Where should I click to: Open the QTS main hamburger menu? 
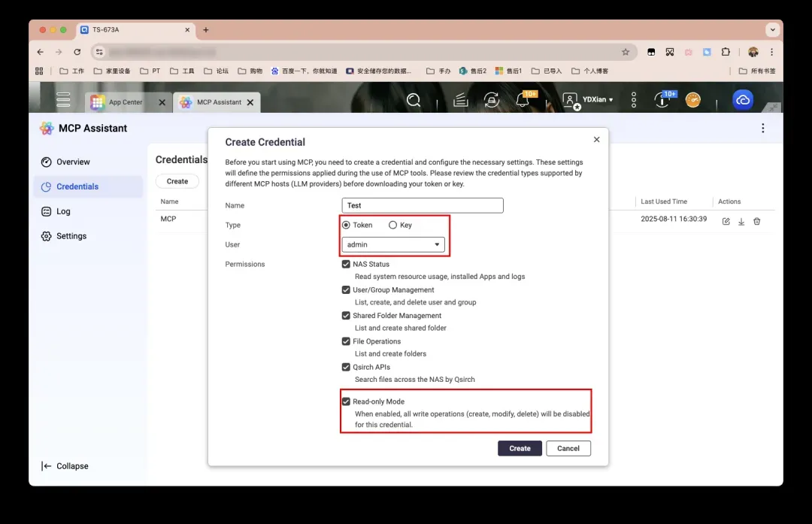click(63, 100)
